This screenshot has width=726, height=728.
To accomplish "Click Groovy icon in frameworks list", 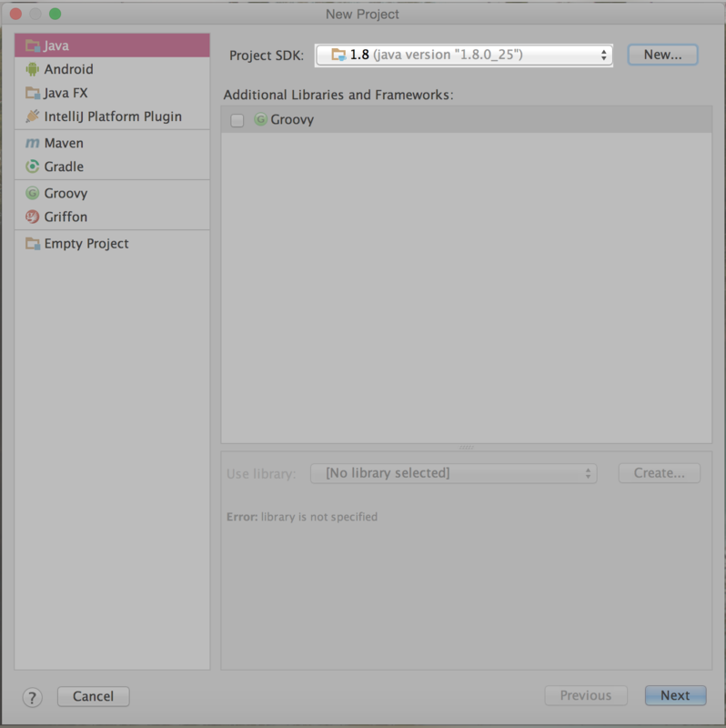I will point(260,119).
